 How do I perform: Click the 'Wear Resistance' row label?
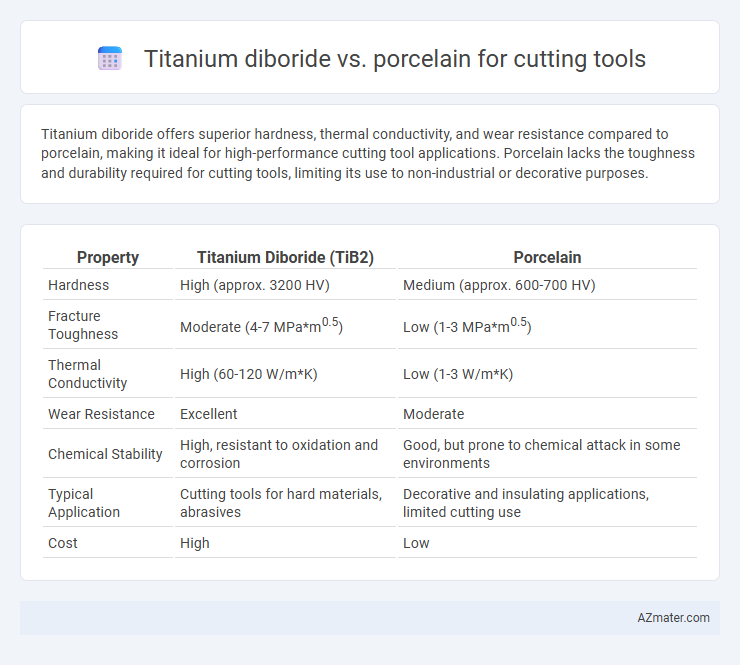click(x=101, y=414)
